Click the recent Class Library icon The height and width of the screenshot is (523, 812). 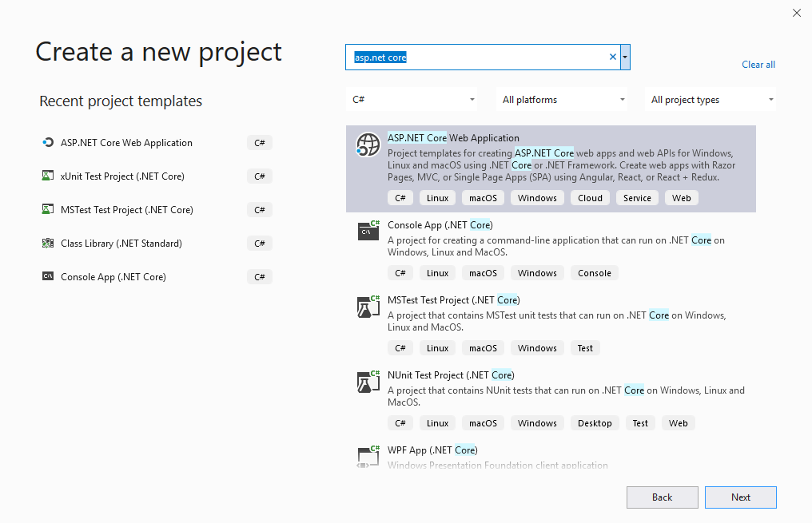coord(48,244)
